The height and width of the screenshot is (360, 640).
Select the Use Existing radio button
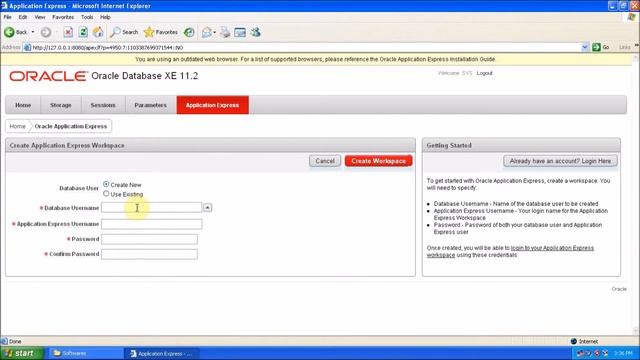(x=106, y=194)
